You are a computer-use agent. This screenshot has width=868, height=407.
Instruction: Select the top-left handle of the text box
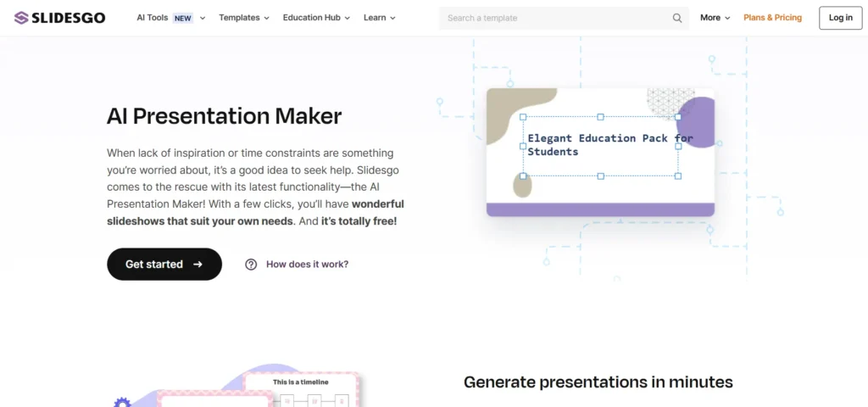click(x=523, y=117)
